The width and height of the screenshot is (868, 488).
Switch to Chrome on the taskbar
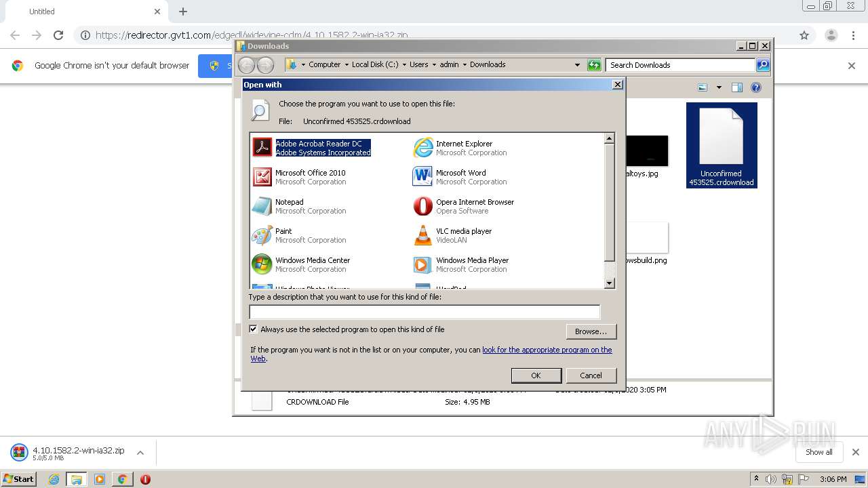[x=122, y=479]
